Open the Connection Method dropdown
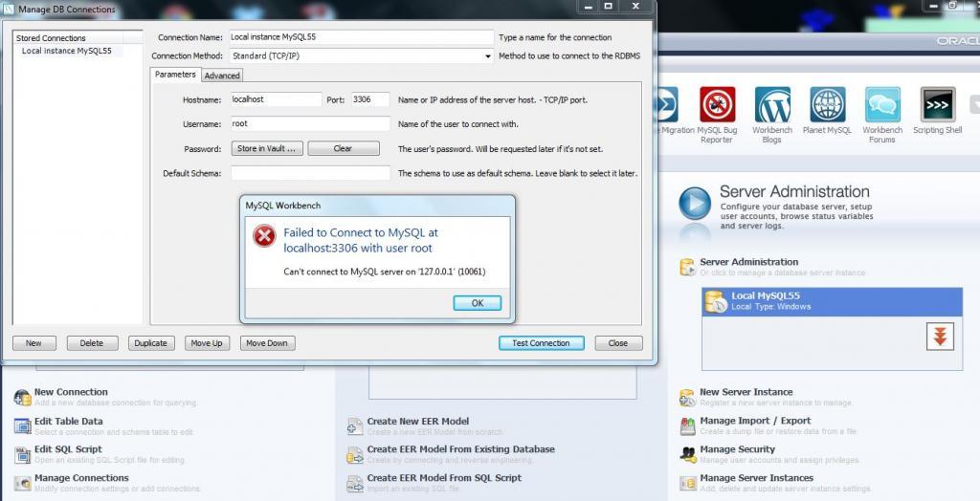 (362, 55)
